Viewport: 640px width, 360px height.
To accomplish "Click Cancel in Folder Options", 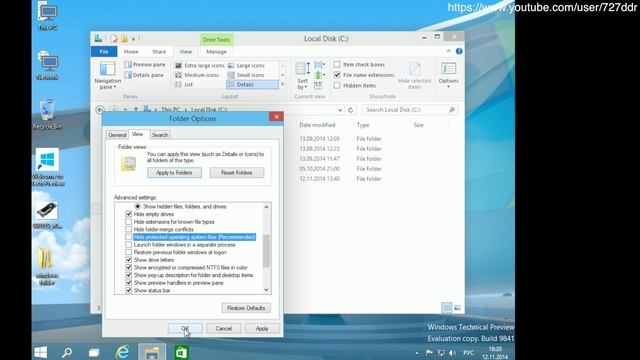I will (x=224, y=329).
